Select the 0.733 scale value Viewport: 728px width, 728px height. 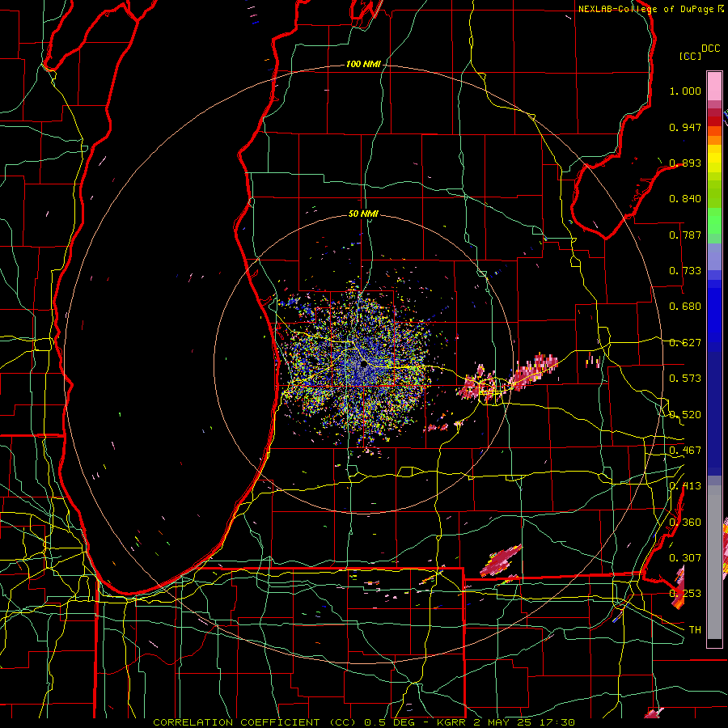[685, 271]
